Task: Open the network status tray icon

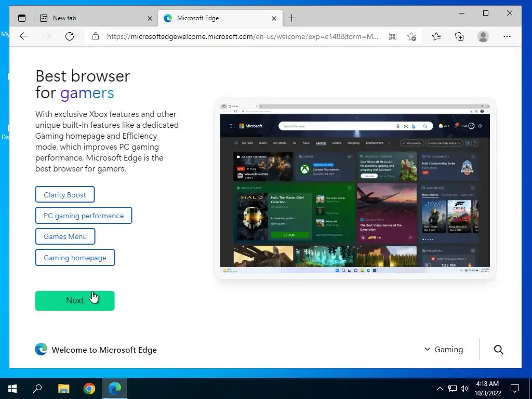Action: [453, 389]
